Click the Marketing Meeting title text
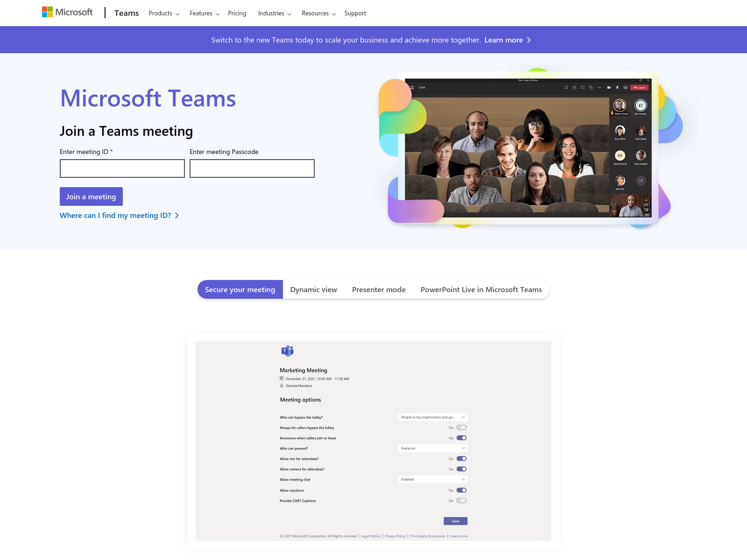Image resolution: width=747 pixels, height=560 pixels. (303, 370)
